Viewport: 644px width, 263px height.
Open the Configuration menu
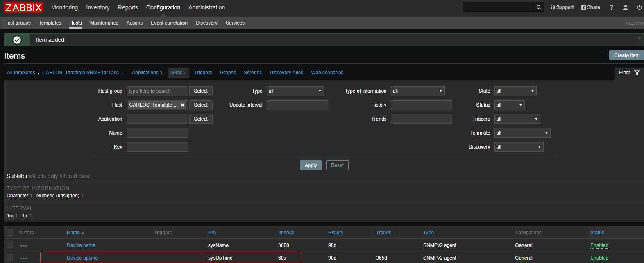pyautogui.click(x=163, y=7)
